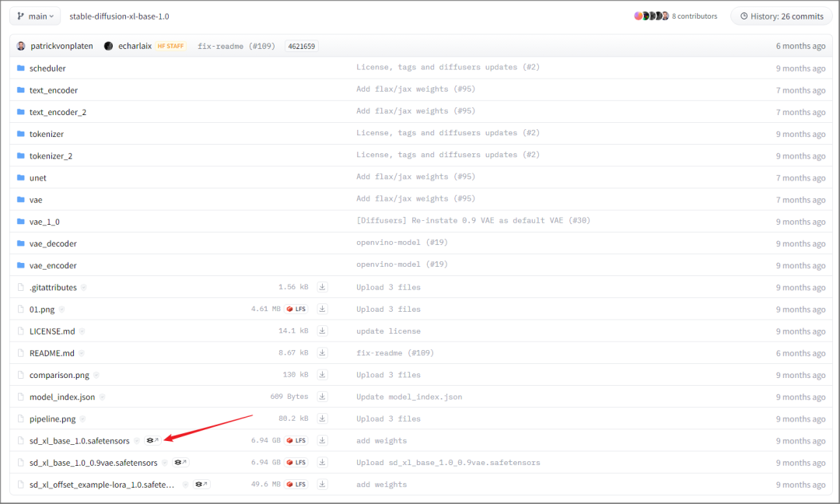Click the LFS badge on 01.png

(x=296, y=309)
